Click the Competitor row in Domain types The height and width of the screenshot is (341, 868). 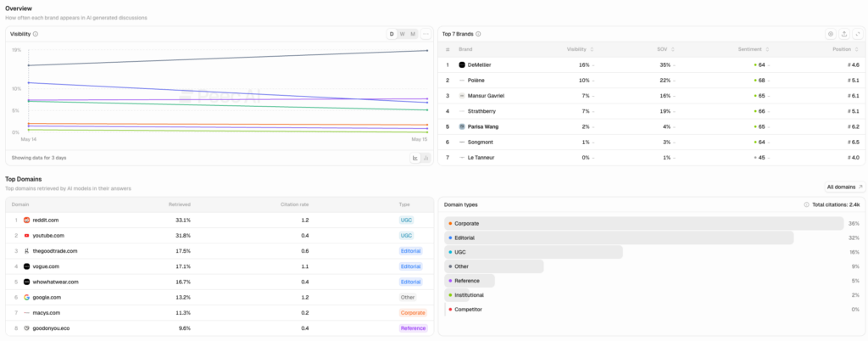[652, 310]
